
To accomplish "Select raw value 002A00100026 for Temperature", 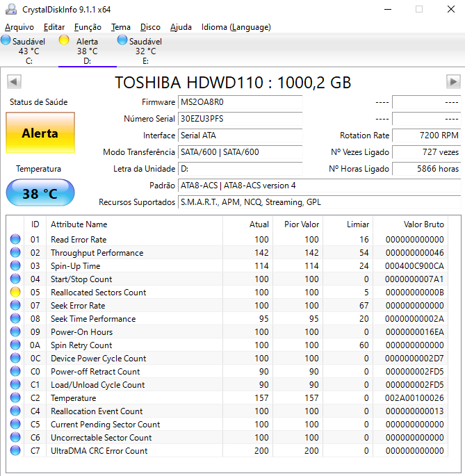I will (414, 398).
